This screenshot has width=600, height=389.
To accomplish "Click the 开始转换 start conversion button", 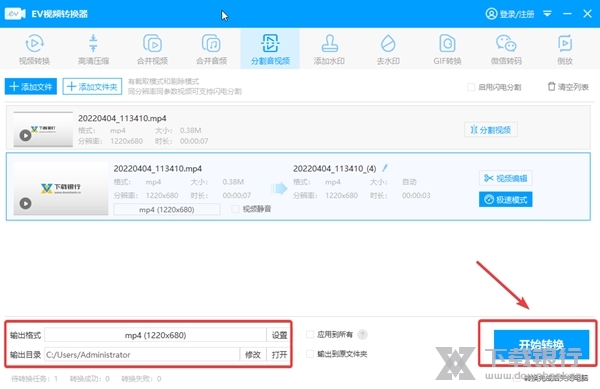I will pos(541,344).
